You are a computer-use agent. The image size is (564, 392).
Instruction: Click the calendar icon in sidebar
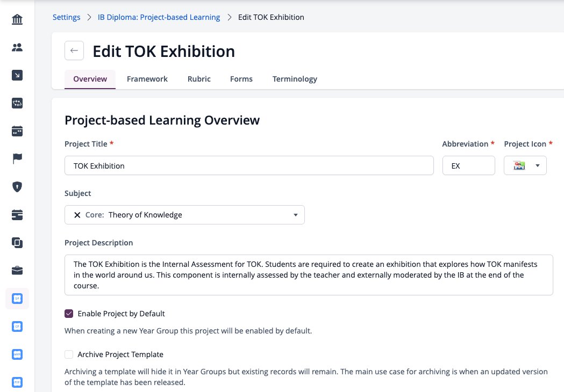pos(17,131)
